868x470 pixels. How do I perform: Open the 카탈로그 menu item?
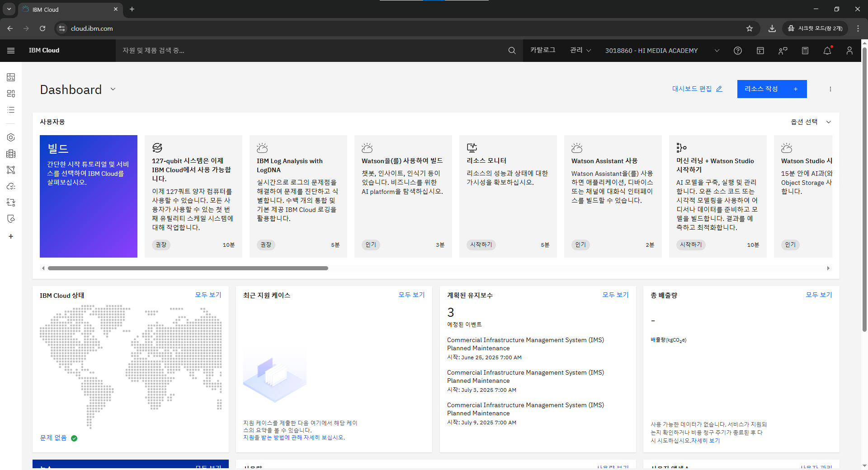point(543,50)
